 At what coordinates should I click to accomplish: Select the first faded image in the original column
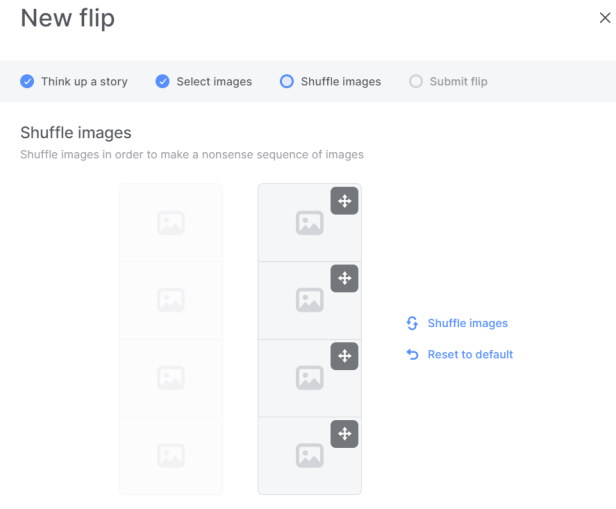click(171, 223)
